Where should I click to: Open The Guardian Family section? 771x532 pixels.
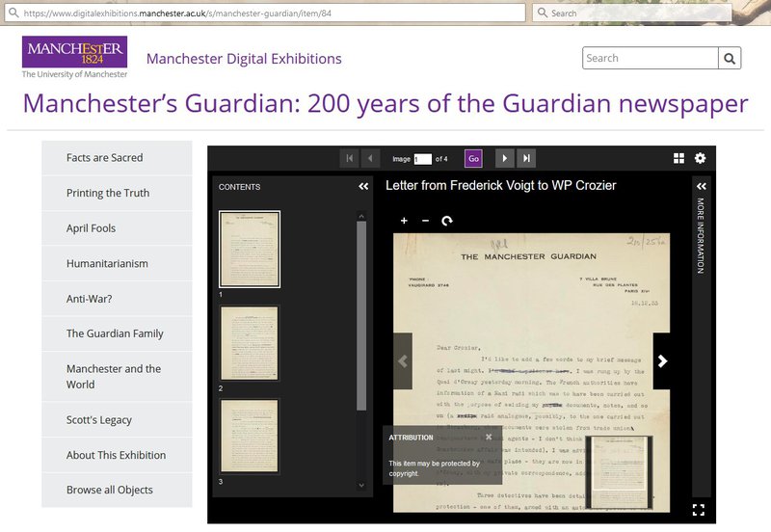tap(117, 333)
